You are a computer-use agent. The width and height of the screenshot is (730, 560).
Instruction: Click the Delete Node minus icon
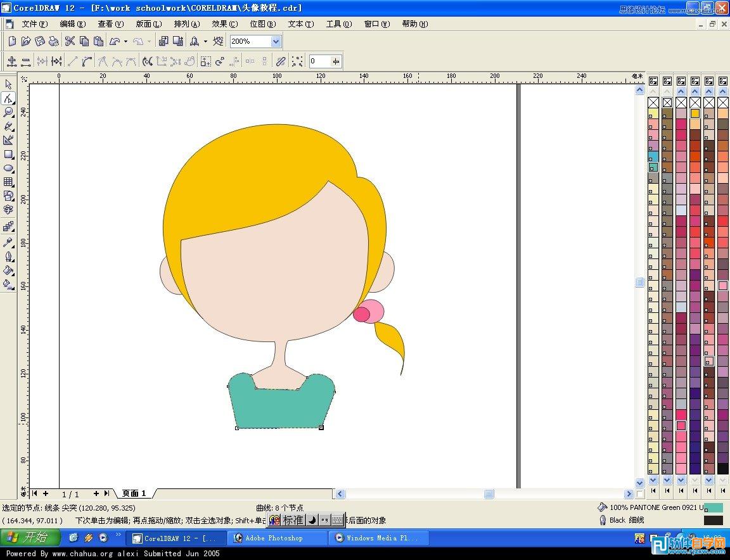click(x=26, y=61)
